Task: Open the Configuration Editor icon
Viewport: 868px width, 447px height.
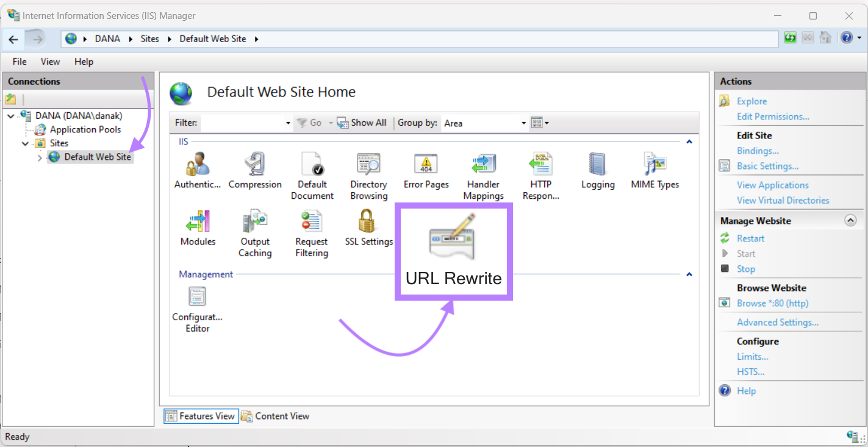Action: (x=197, y=298)
